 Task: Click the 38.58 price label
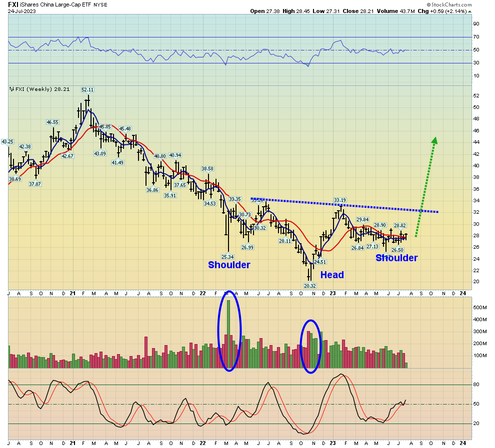tap(207, 169)
